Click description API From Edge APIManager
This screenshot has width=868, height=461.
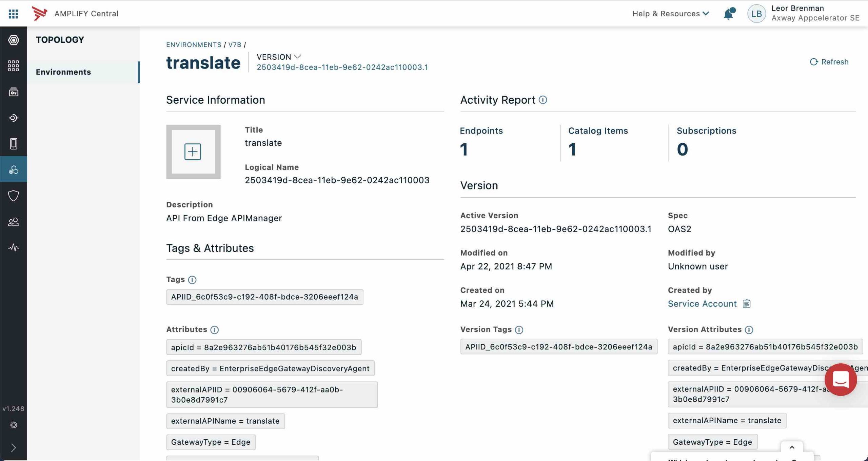coord(224,218)
